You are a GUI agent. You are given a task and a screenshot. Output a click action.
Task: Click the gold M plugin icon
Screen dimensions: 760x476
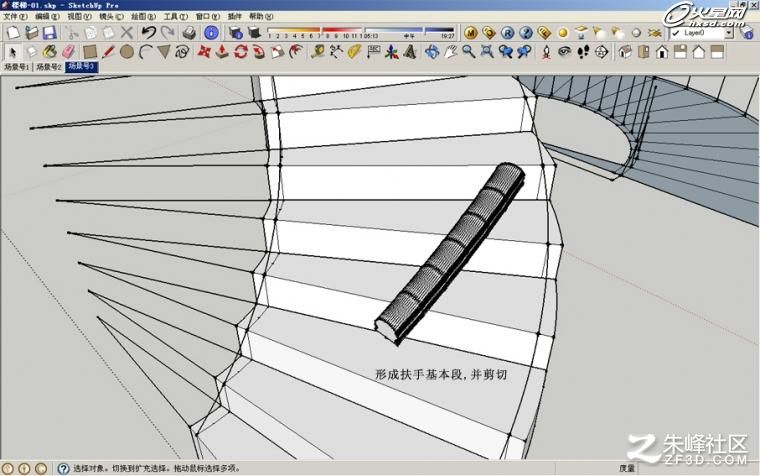(x=471, y=33)
